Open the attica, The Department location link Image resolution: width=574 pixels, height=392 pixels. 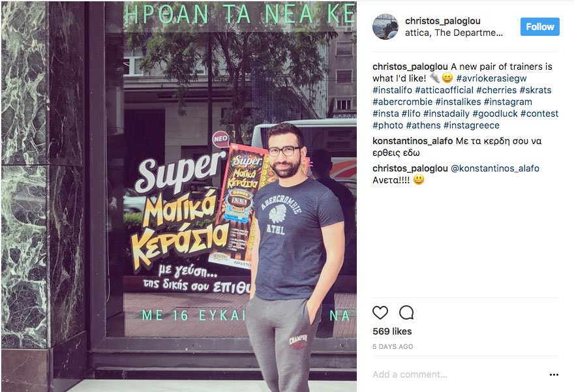(453, 33)
